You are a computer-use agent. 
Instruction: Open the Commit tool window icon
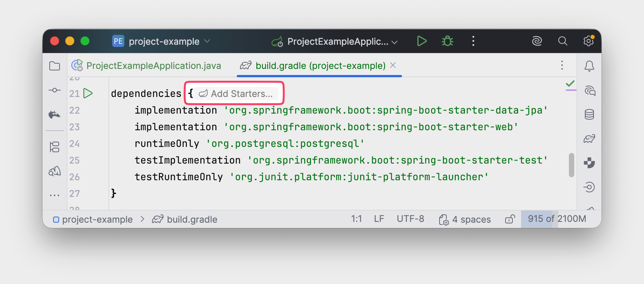[55, 90]
